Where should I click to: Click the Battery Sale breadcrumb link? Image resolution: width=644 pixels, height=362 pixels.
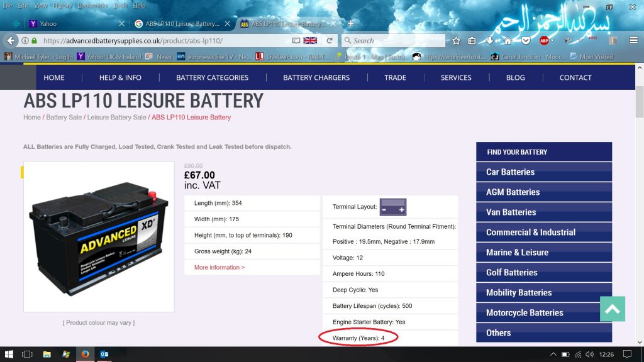pos(64,118)
